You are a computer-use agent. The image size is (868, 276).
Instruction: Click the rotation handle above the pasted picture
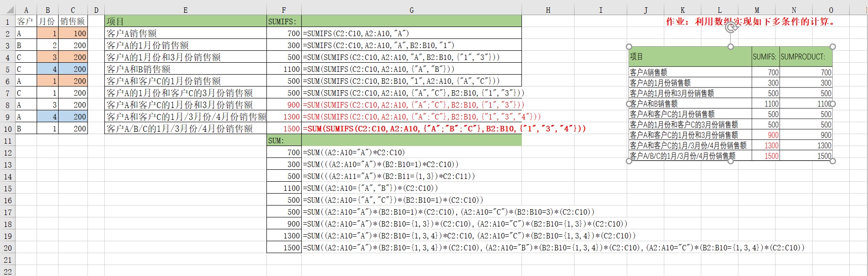[x=731, y=28]
